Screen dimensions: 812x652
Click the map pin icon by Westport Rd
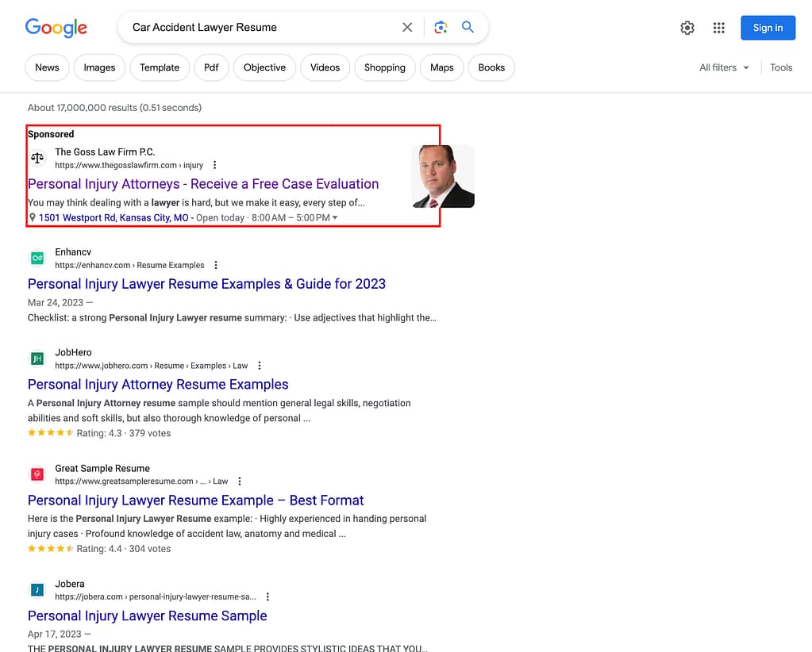tap(32, 218)
